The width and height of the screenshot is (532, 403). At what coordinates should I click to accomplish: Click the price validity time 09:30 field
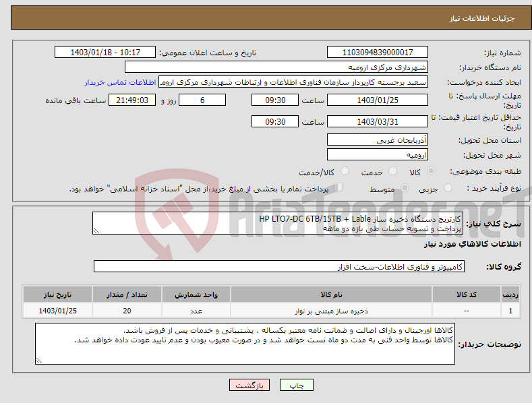point(275,121)
